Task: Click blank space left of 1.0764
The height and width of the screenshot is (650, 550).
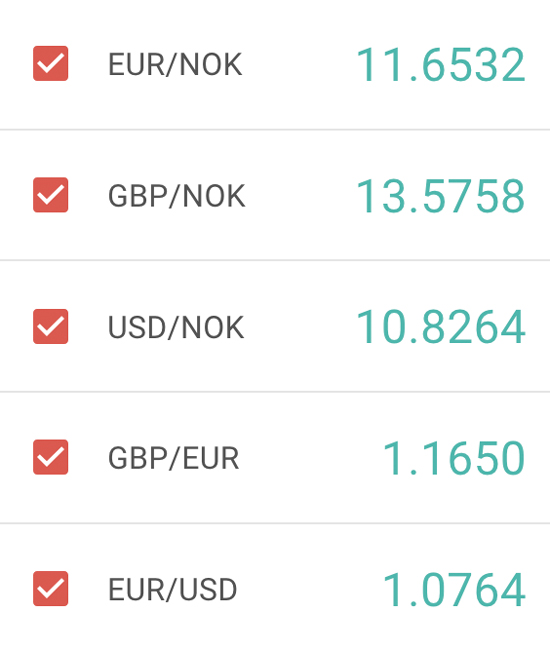Action: pos(311,589)
